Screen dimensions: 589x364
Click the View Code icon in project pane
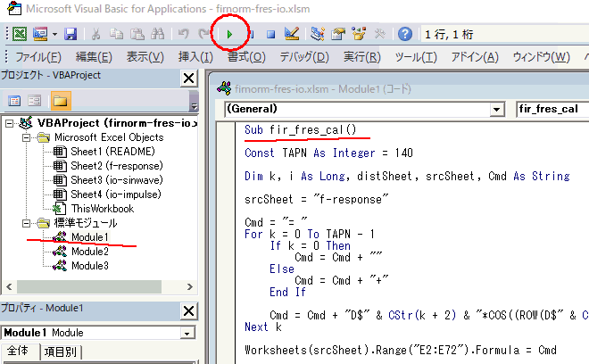(x=14, y=101)
